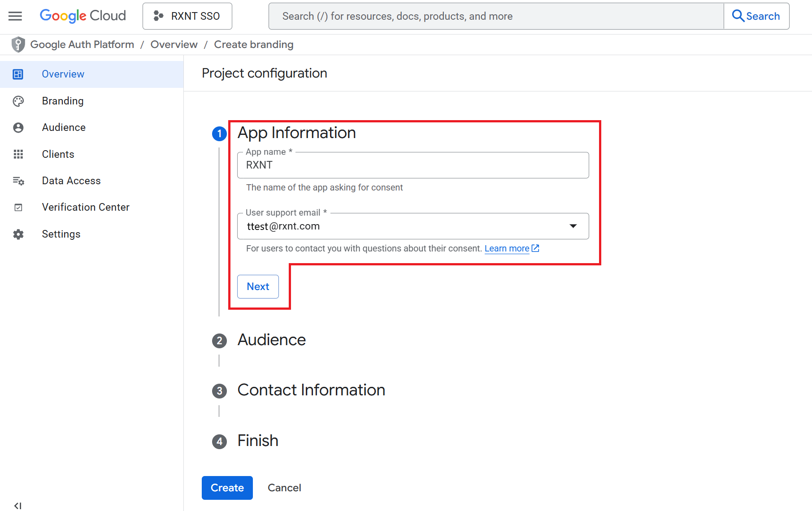The image size is (812, 511).
Task: Click the Audience person icon
Action: (18, 127)
